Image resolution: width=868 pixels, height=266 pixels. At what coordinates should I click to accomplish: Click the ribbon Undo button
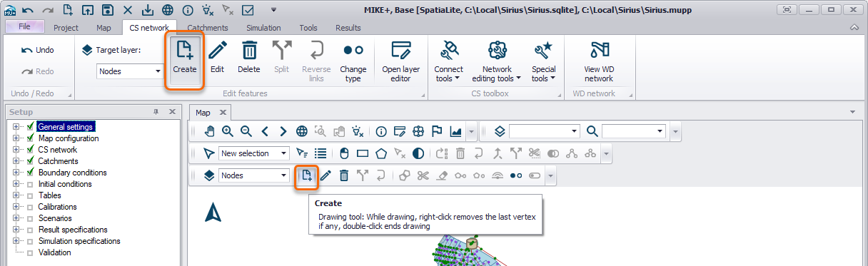tap(38, 50)
